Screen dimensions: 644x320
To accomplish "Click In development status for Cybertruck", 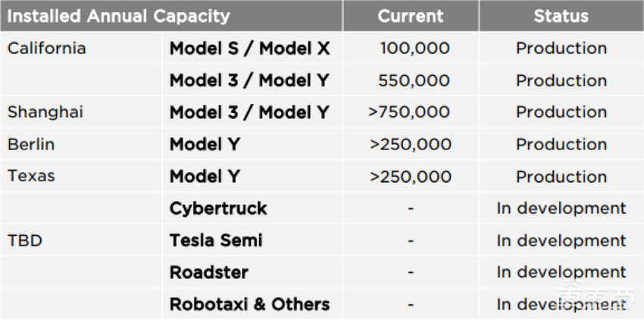I will (x=561, y=209).
